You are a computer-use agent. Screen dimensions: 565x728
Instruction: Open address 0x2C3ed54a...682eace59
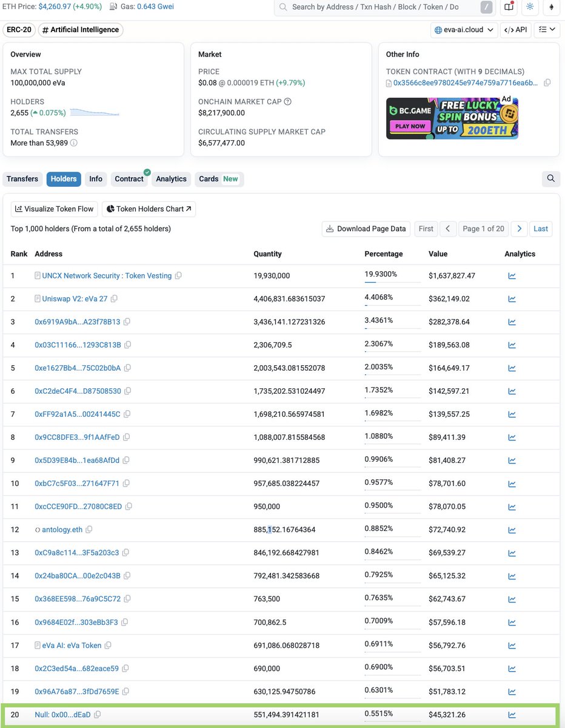tap(77, 669)
